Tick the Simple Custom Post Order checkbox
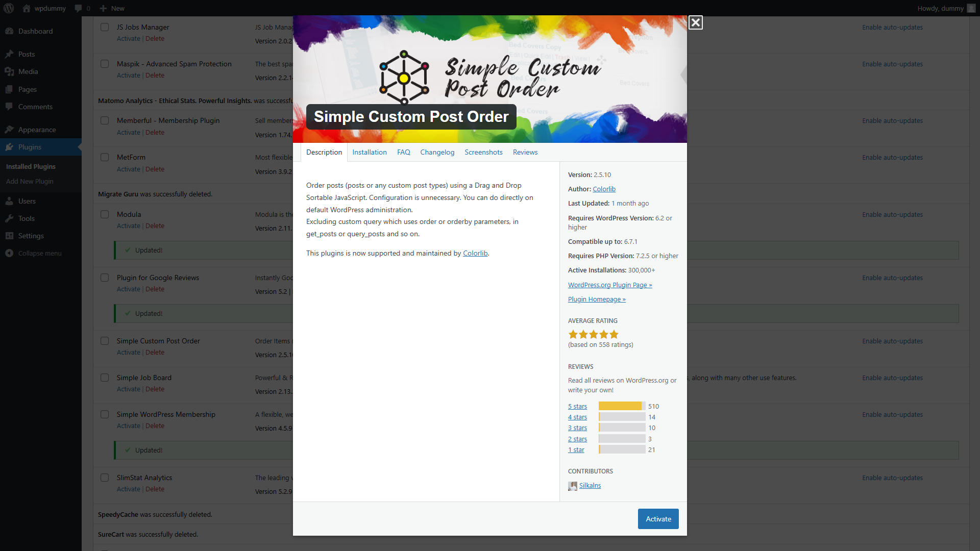This screenshot has height=551, width=980. tap(105, 341)
